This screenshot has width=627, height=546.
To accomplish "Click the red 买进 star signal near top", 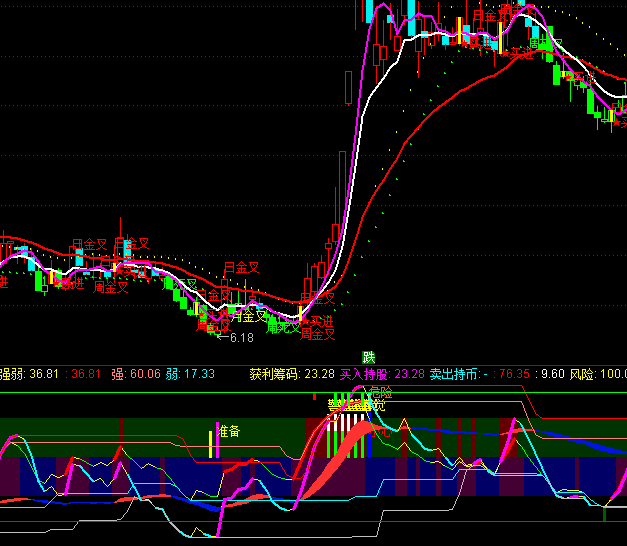I will coord(520,53).
